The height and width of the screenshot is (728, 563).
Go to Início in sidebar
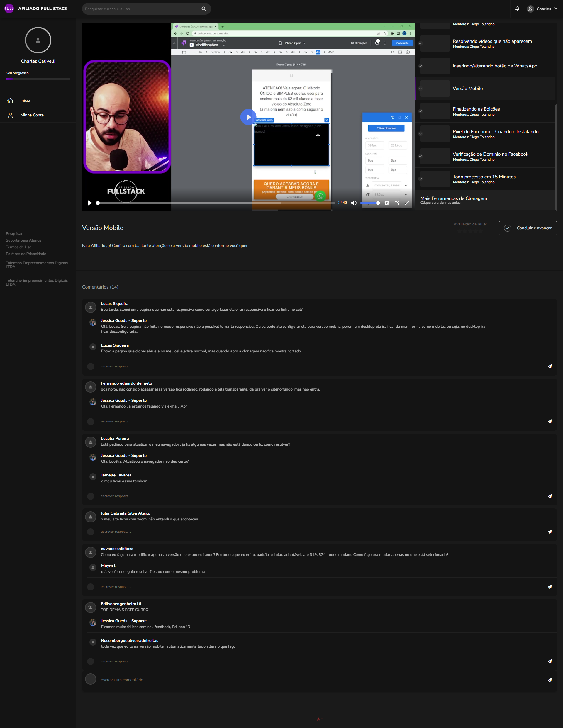coord(25,100)
